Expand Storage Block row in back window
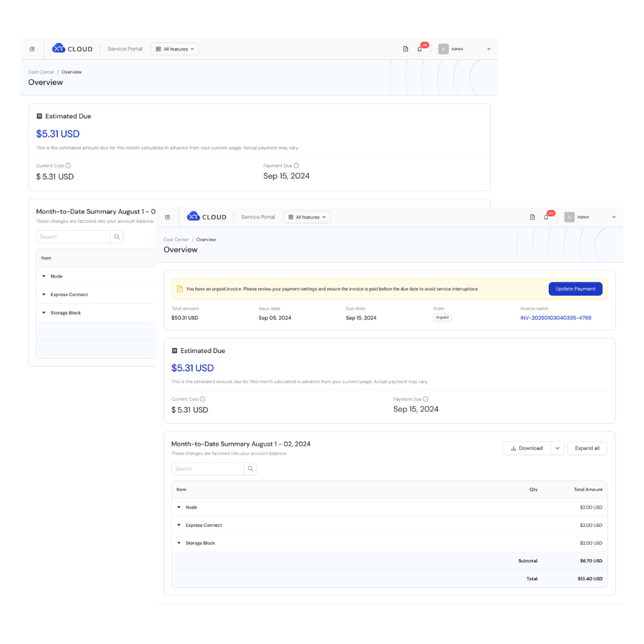Viewport: 644px width, 644px height. (44, 313)
